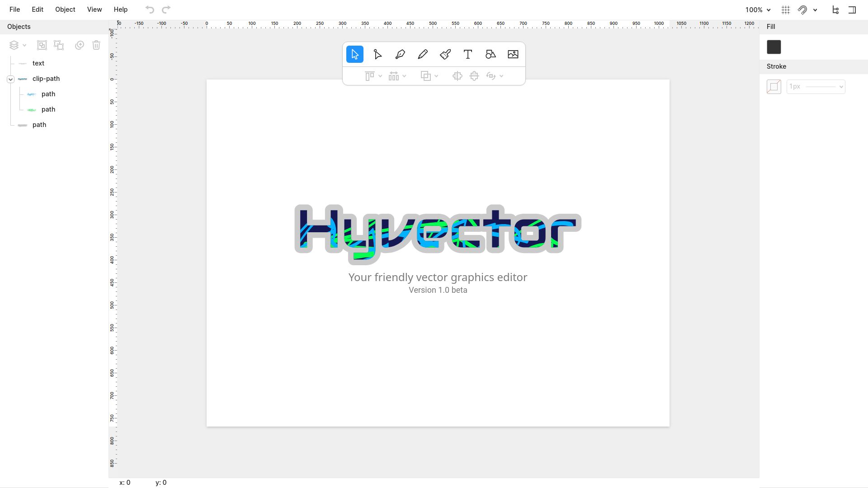Click the dark Fill color swatch
The width and height of the screenshot is (868, 488).
click(774, 47)
